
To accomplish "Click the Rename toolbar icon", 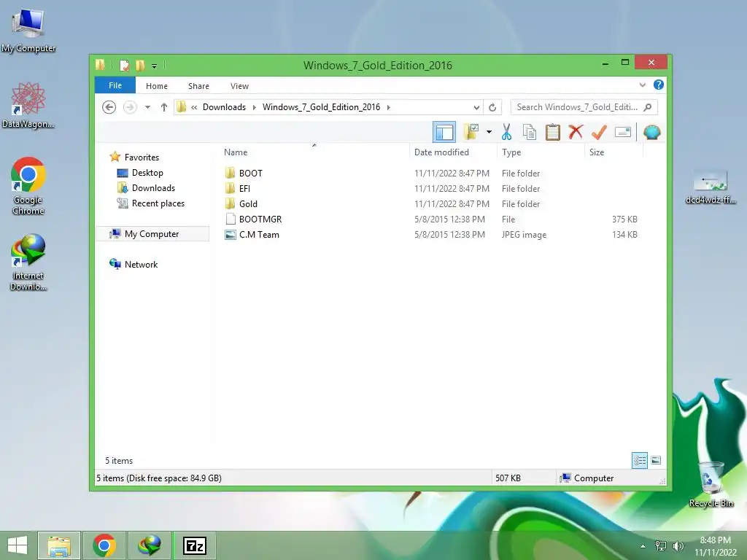I will pyautogui.click(x=623, y=132).
